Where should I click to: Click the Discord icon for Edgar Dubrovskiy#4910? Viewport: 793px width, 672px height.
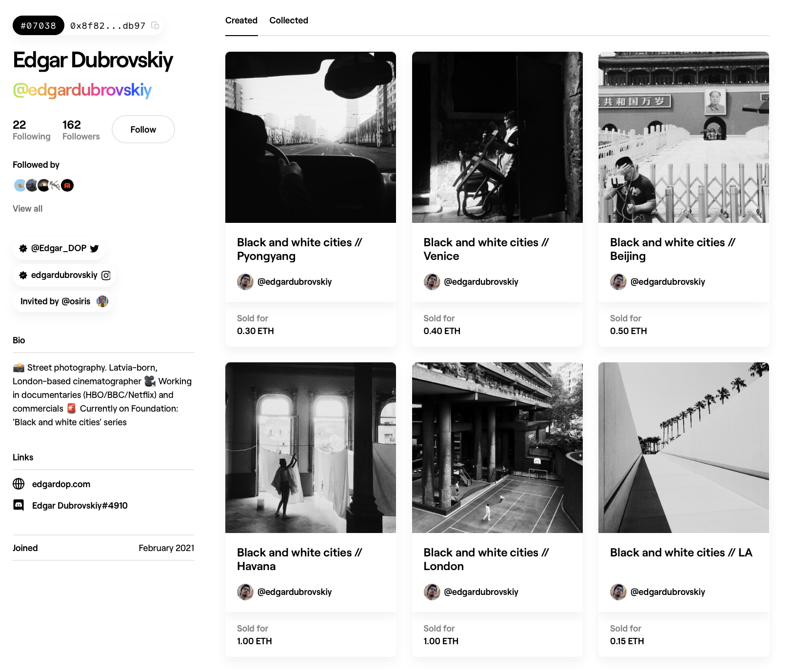(19, 505)
